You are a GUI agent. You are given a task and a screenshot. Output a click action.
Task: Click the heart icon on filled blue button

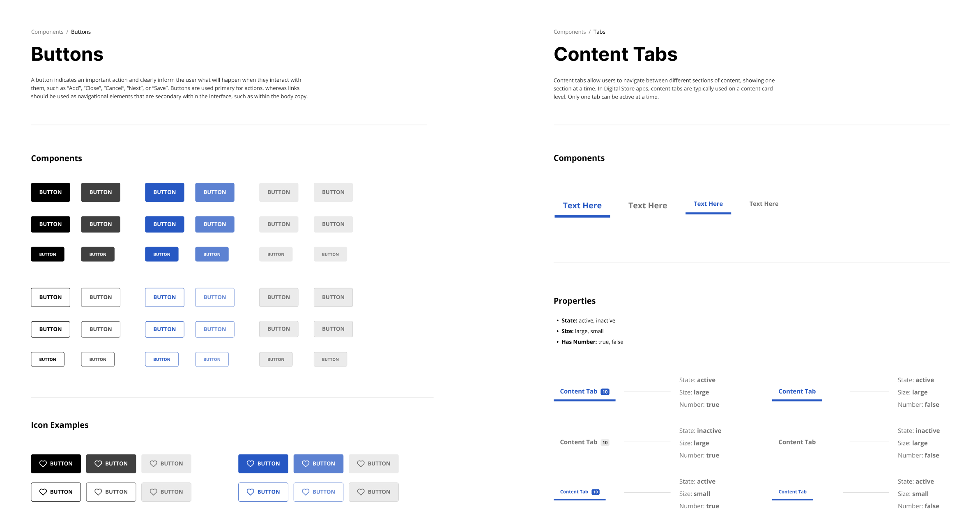tap(251, 463)
